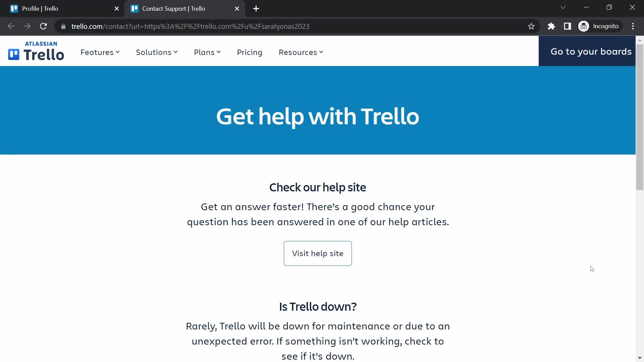Image resolution: width=644 pixels, height=362 pixels.
Task: Click the Pricing menu item
Action: (250, 52)
